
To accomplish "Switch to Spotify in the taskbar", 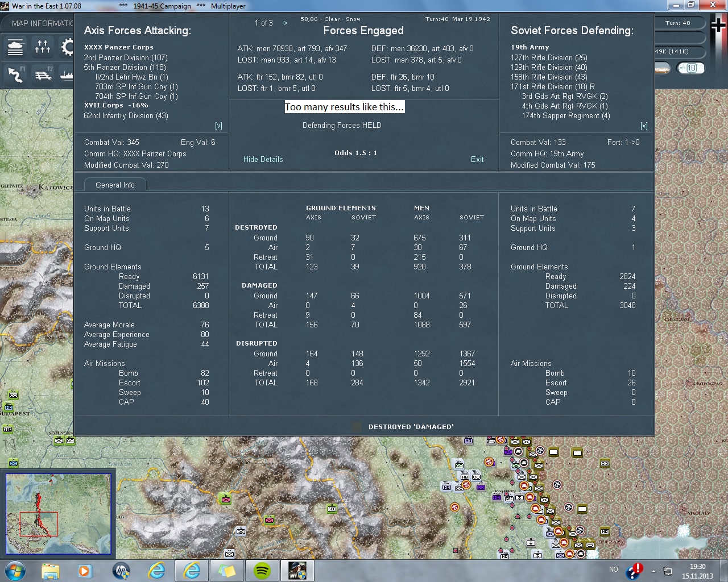I will coord(262,569).
